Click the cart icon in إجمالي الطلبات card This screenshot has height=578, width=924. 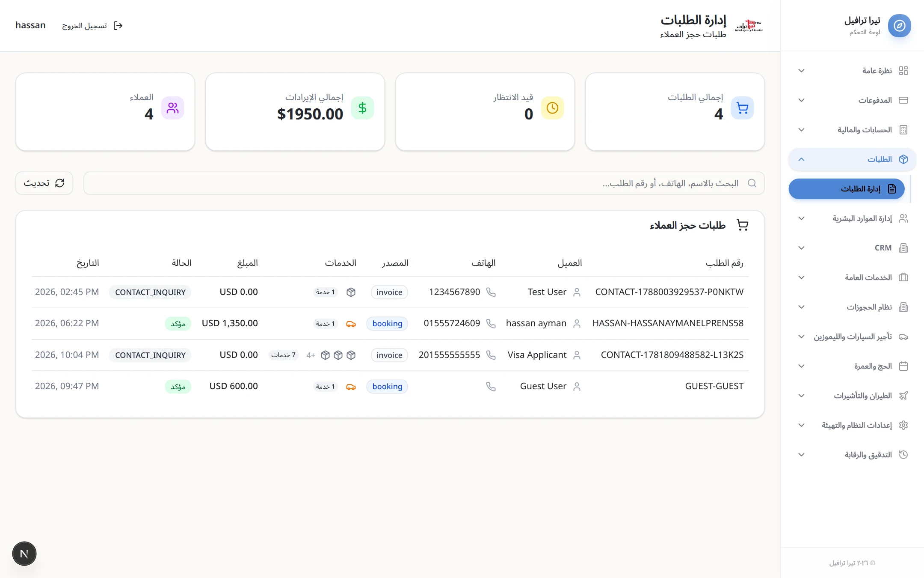tap(742, 108)
